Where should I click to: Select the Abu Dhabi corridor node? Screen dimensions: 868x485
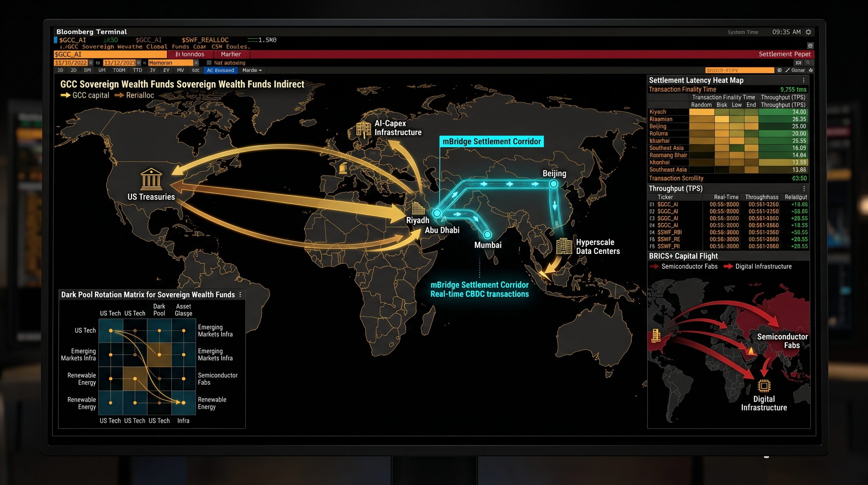coord(437,213)
